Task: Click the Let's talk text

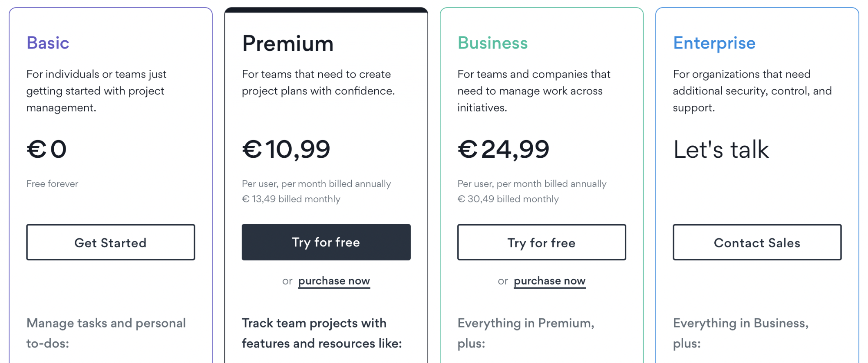Action: click(x=721, y=150)
